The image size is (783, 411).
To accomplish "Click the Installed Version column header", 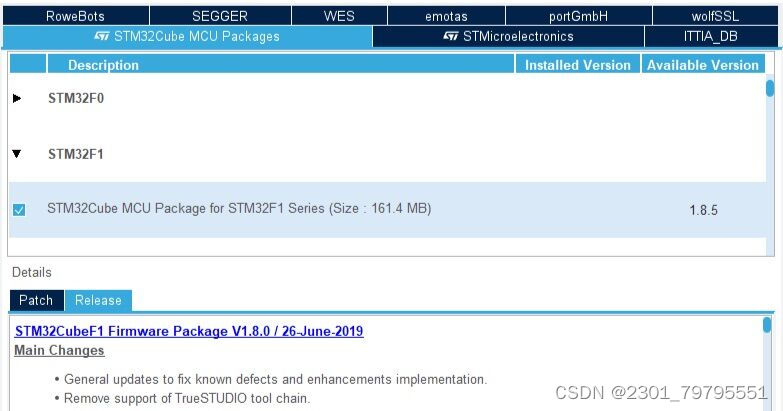I will pyautogui.click(x=578, y=64).
